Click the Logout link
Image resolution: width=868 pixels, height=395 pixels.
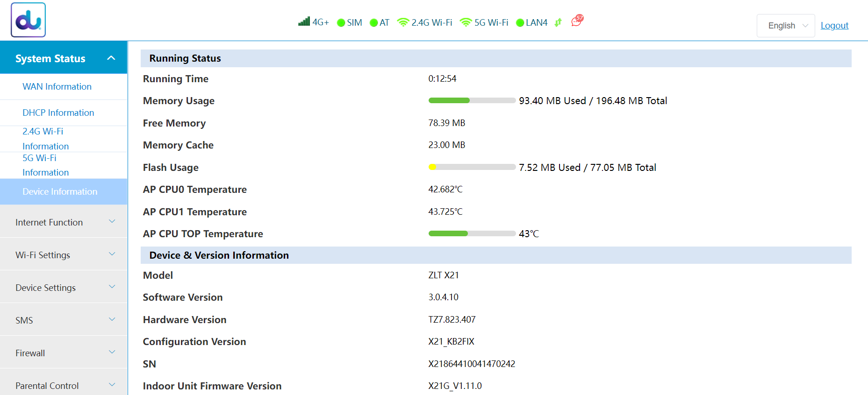[834, 26]
